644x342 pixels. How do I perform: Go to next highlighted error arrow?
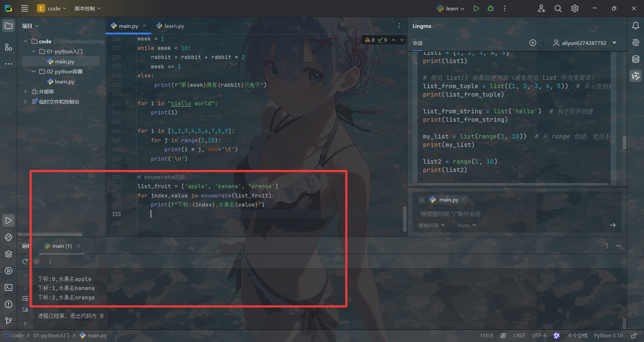pyautogui.click(x=402, y=40)
